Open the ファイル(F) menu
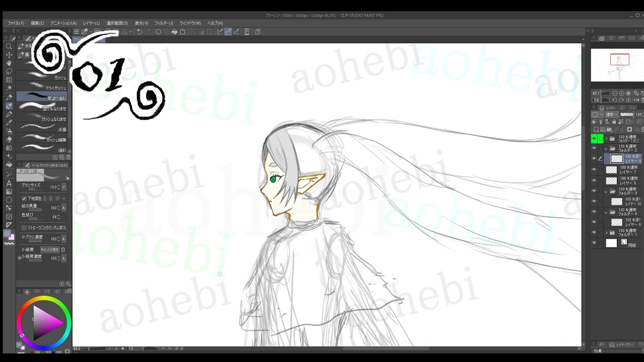 pyautogui.click(x=16, y=23)
